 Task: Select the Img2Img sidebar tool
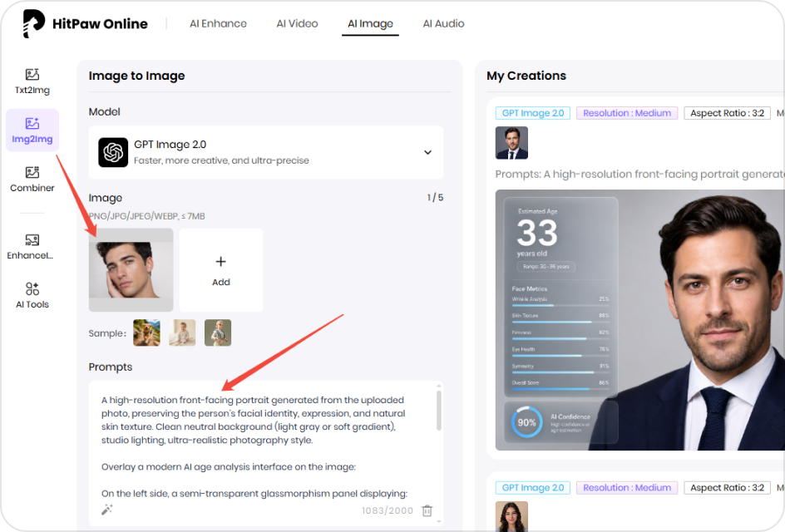[32, 131]
